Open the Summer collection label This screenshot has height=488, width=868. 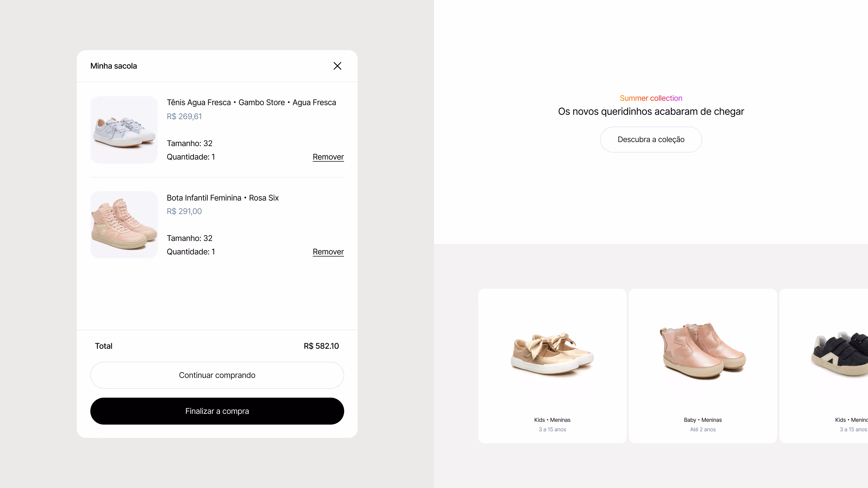(651, 98)
